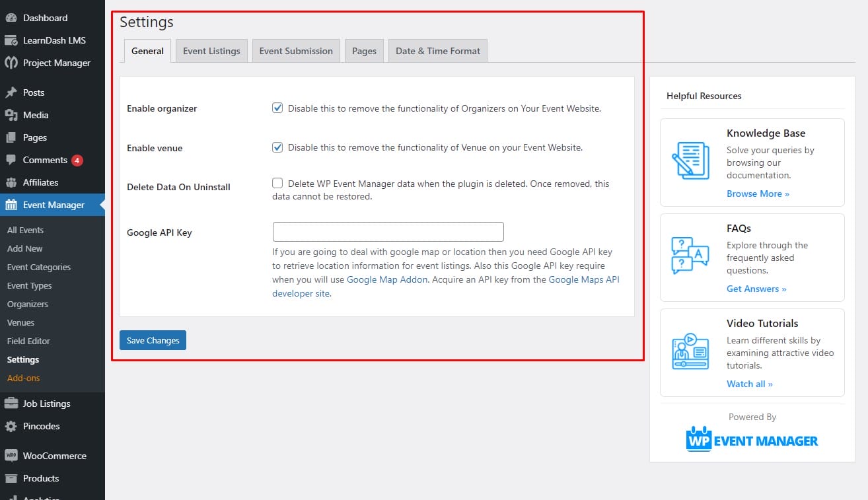Switch to the Event Listings tab
Image resolution: width=868 pixels, height=500 pixels.
click(211, 51)
